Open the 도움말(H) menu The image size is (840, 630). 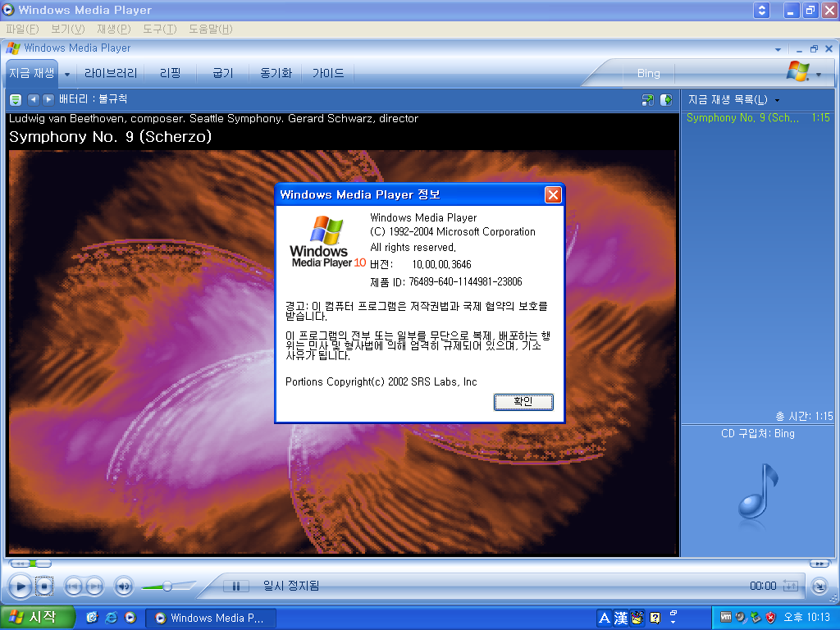pyautogui.click(x=211, y=29)
